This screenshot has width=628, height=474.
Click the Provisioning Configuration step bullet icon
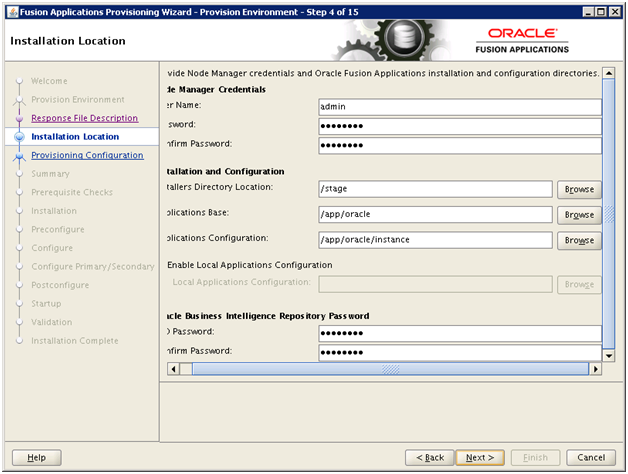click(x=19, y=155)
